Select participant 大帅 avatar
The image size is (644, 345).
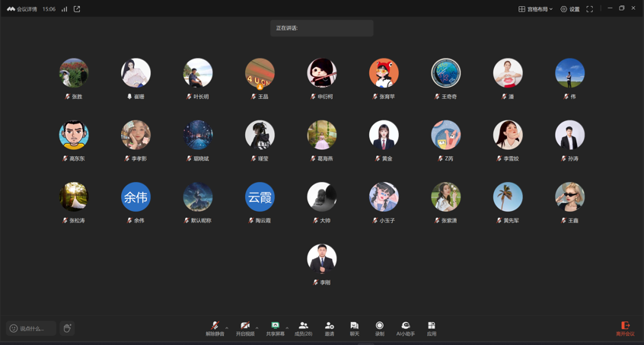[x=322, y=196]
